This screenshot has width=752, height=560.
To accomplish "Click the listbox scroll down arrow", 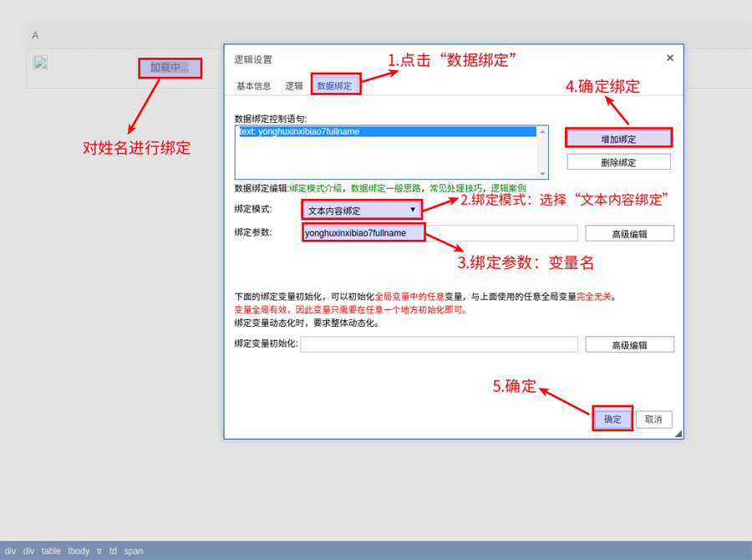I will pos(543,174).
